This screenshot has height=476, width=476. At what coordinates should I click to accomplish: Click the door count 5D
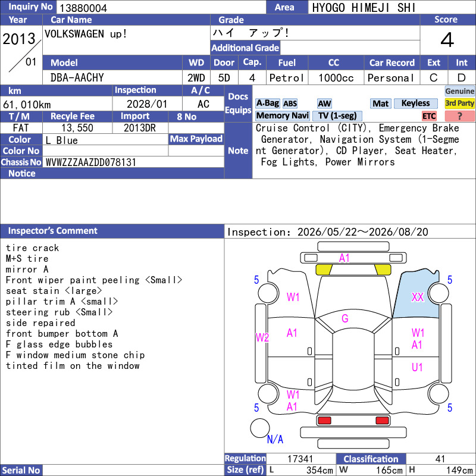224,78
